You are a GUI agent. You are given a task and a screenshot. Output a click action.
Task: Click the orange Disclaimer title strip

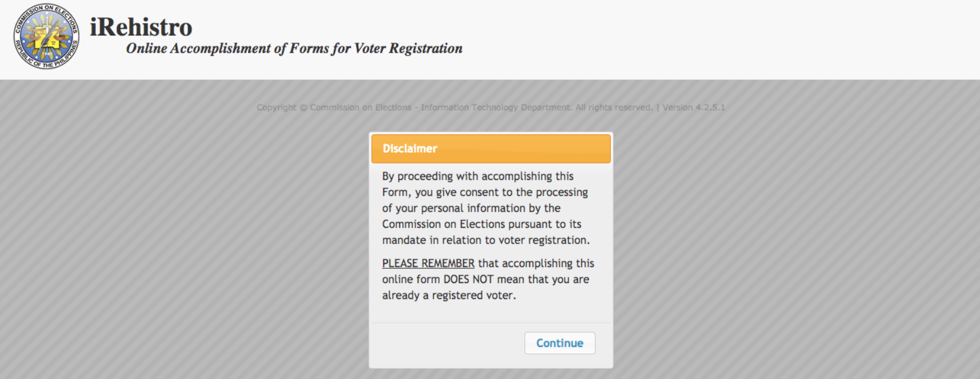coord(490,148)
